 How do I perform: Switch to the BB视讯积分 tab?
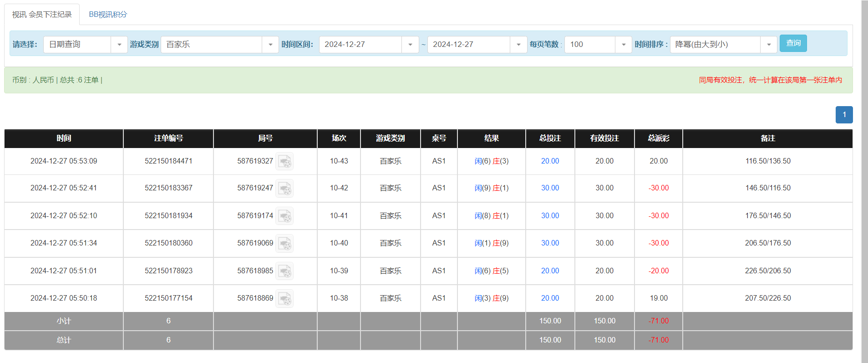click(108, 15)
